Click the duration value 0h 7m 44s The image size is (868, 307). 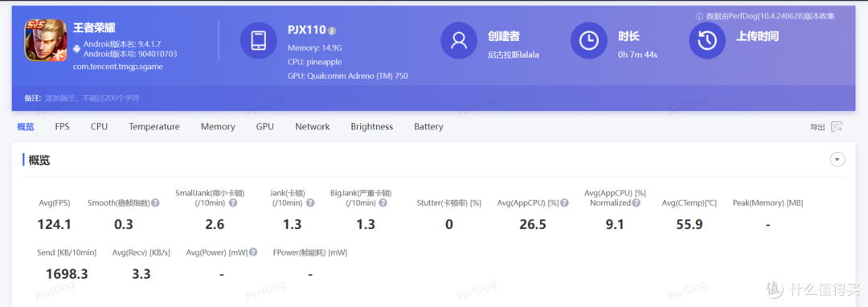pos(637,55)
